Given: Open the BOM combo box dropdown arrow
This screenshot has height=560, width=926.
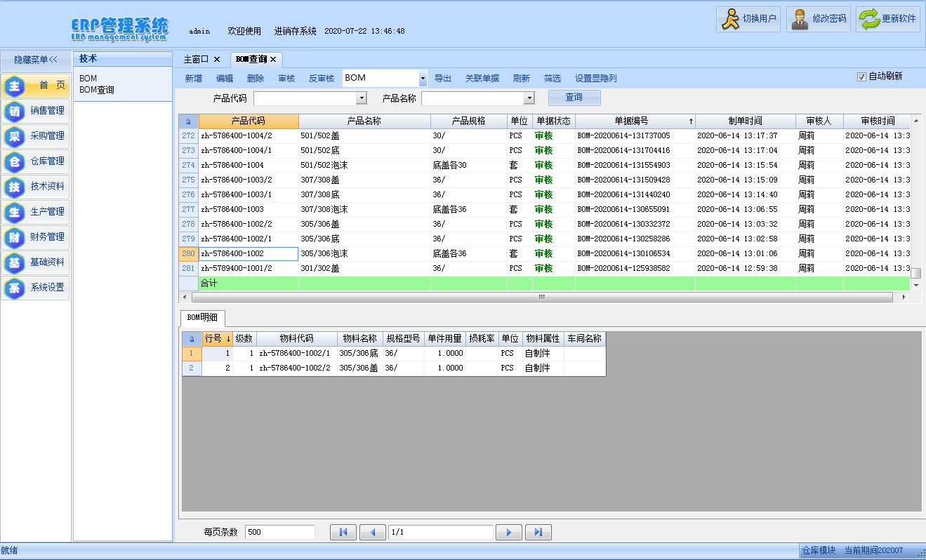Looking at the screenshot, I should [423, 79].
